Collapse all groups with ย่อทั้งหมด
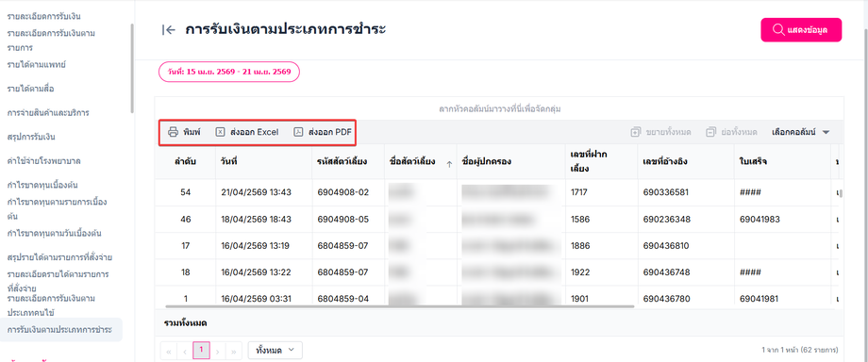Image resolution: width=868 pixels, height=362 pixels. coord(731,132)
